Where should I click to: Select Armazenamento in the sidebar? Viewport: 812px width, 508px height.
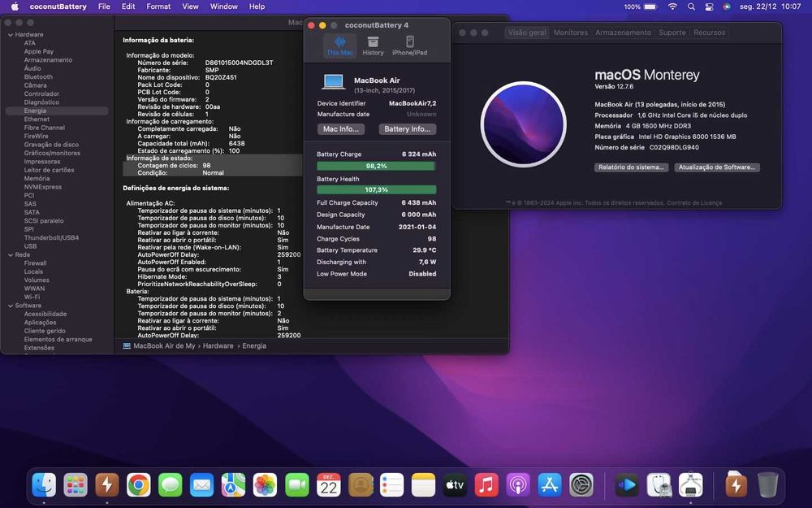48,60
